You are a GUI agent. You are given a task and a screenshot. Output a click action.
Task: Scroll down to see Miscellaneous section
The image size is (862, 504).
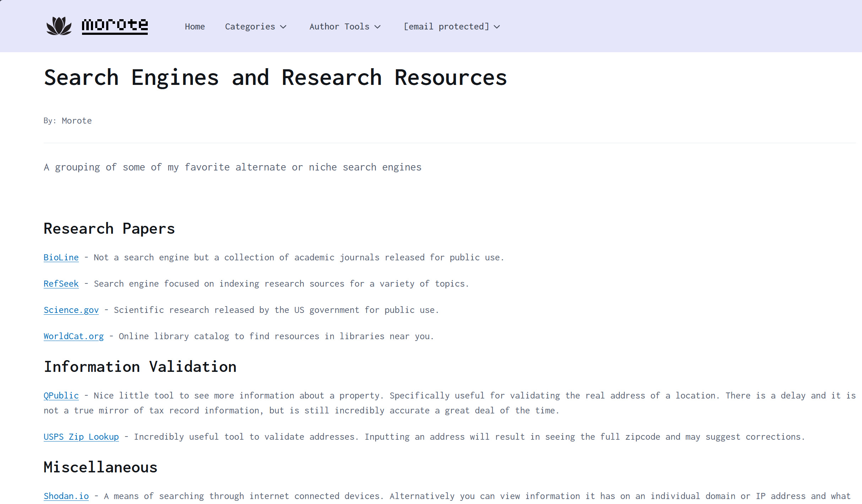coord(100,467)
